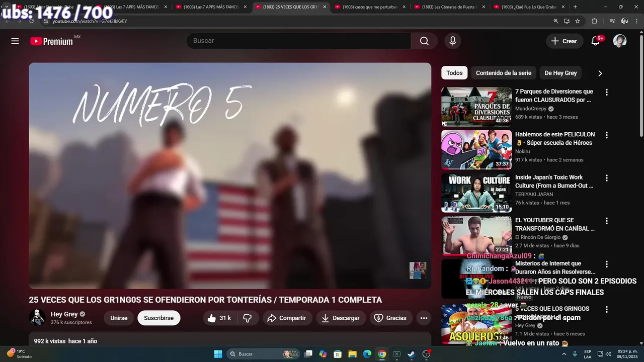Open options for Misterios de Internet video

pyautogui.click(x=606, y=264)
